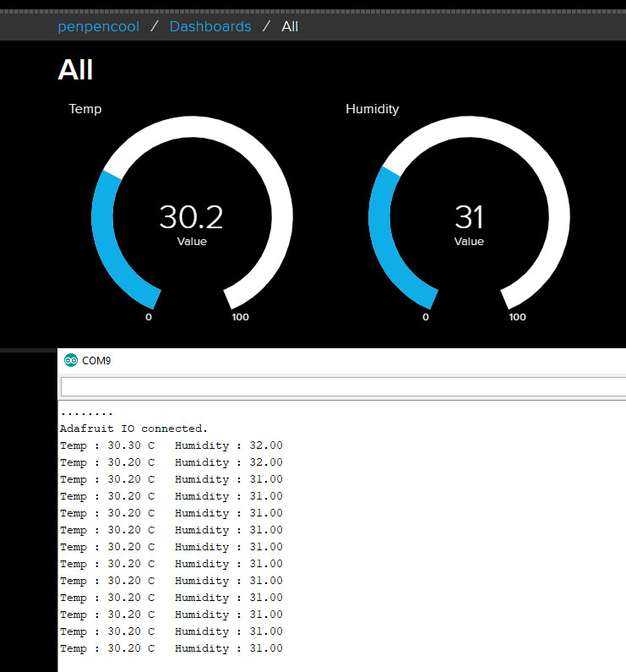The image size is (626, 672).
Task: Click the Humidity gauge title
Action: (373, 109)
